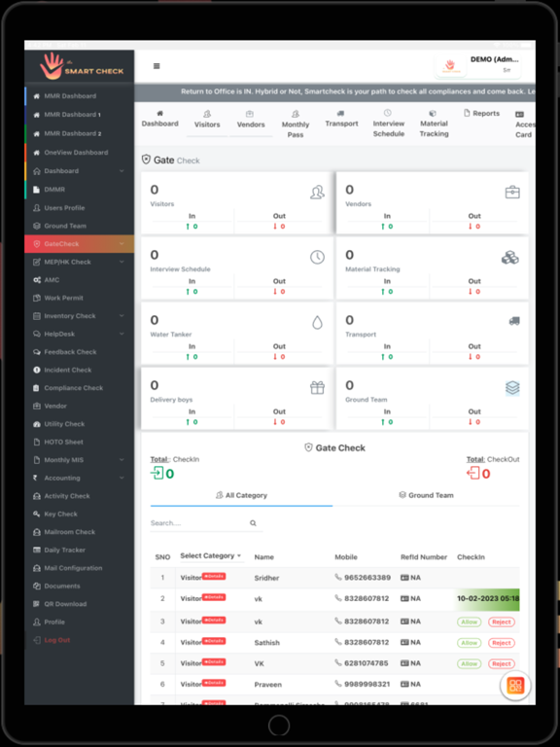Open Details badge for Sridher

click(x=214, y=577)
